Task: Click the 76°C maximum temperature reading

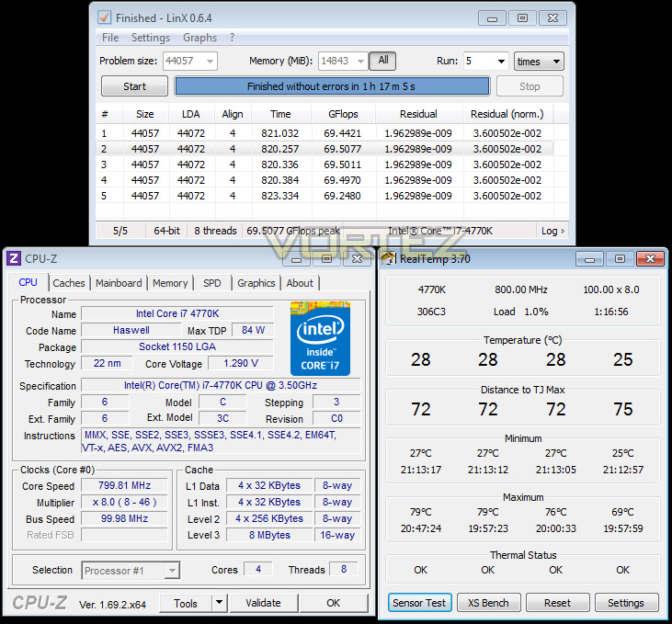Action: click(x=556, y=512)
